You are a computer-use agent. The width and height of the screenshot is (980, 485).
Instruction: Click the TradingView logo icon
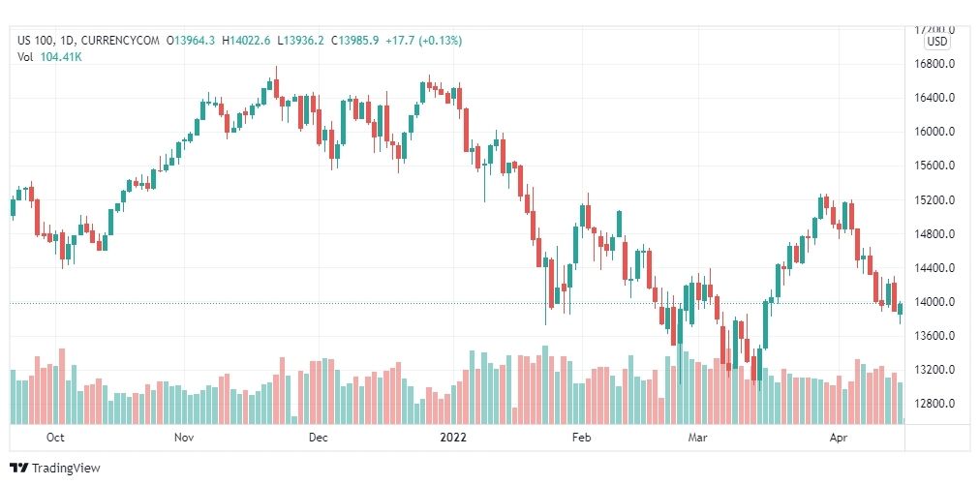[x=19, y=469]
